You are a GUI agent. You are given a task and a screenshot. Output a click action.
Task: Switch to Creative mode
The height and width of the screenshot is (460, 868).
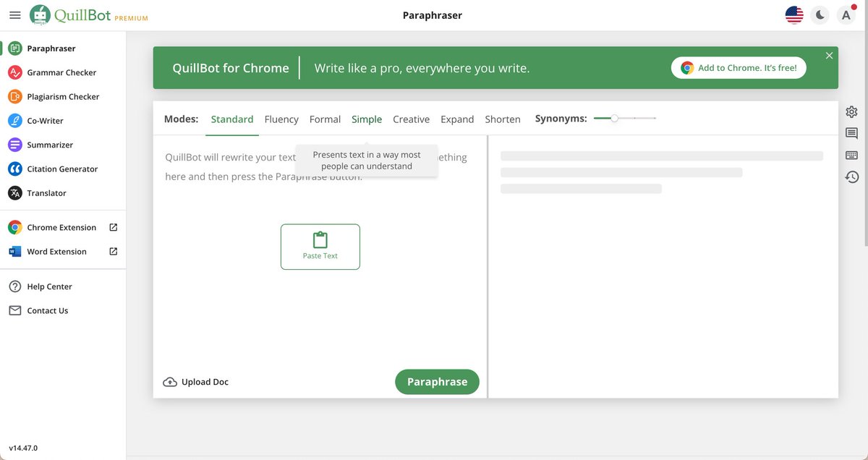pos(411,119)
